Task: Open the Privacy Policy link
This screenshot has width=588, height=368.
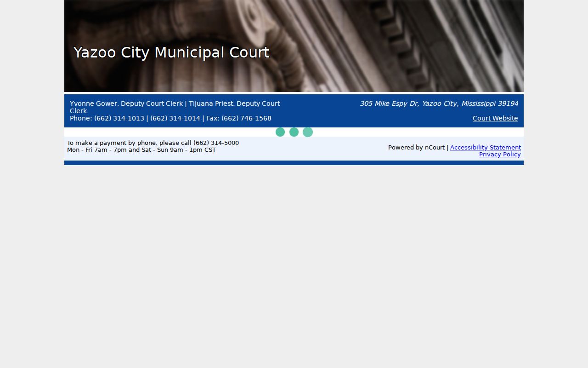Action: point(500,155)
